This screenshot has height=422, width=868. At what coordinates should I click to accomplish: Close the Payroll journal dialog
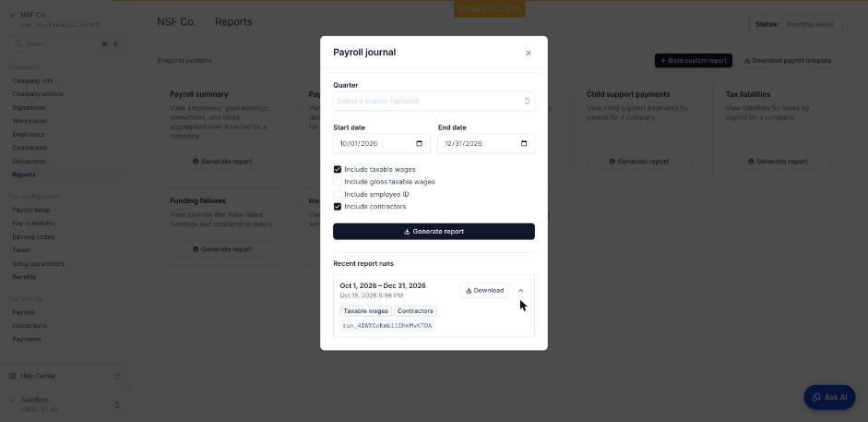click(x=529, y=54)
